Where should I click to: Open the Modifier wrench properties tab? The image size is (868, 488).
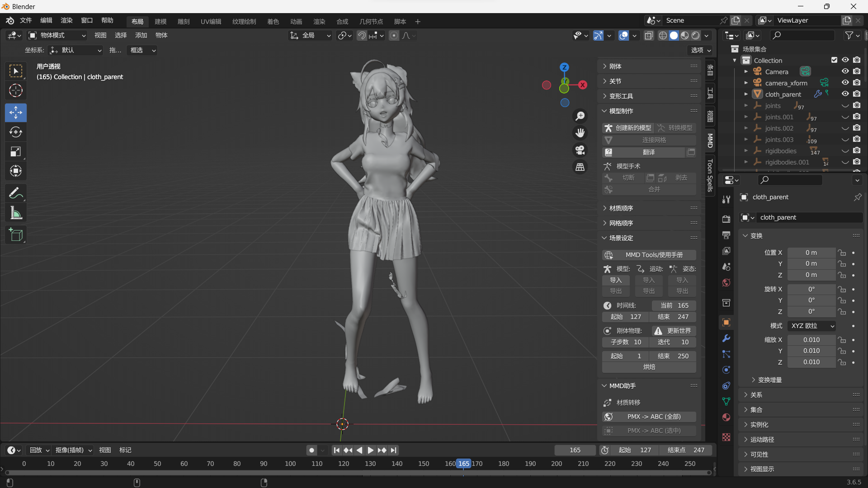tap(726, 338)
